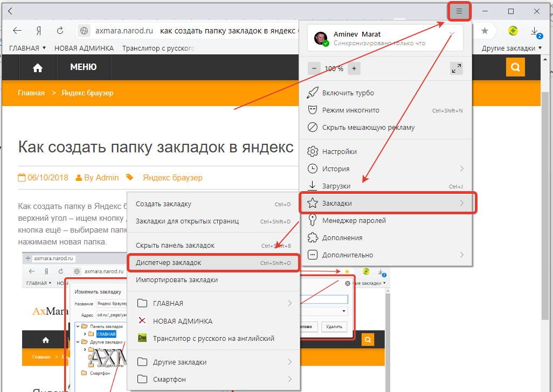Open incognito mode (Режим инкогнито)
Screen dimensions: 553x392
[x=385, y=110]
